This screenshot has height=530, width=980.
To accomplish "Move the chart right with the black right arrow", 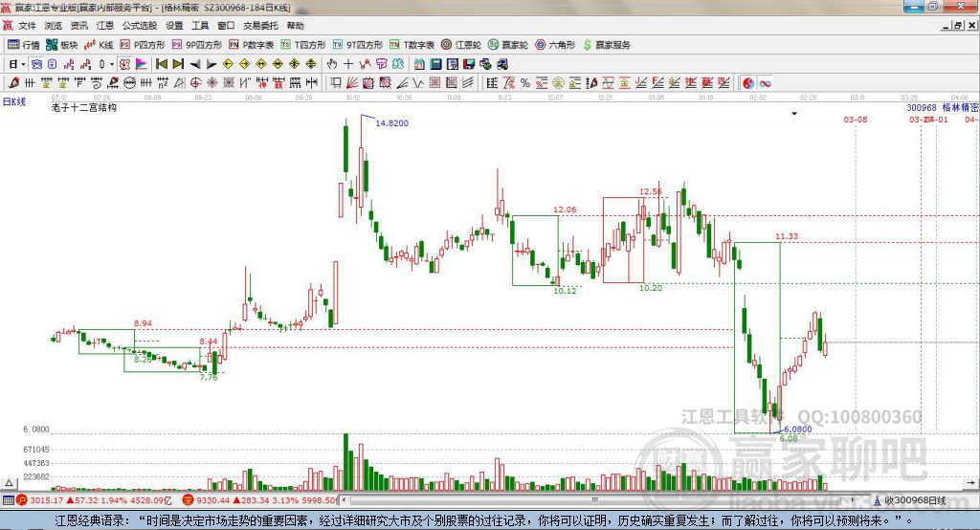I will [212, 64].
